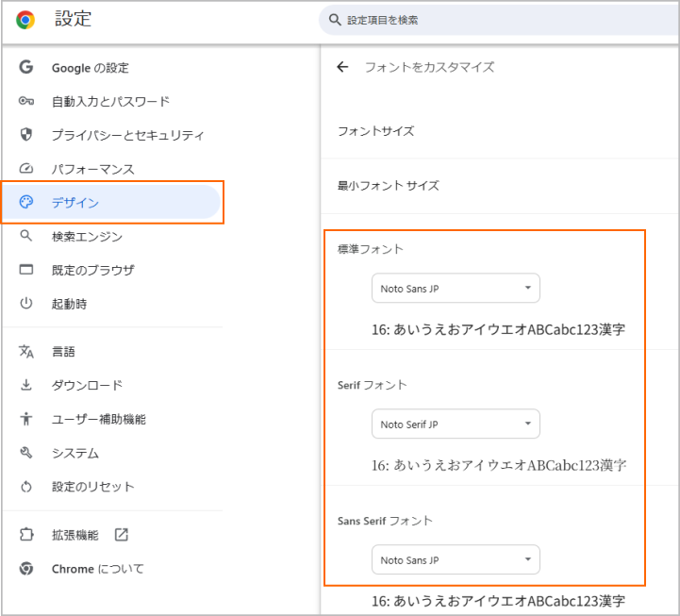This screenshot has width=680, height=616.
Task: Open 拡張機能 link
Action: click(x=75, y=535)
